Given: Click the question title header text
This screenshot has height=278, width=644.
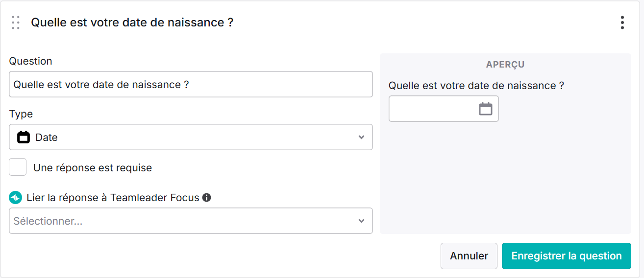Looking at the screenshot, I should tap(132, 23).
